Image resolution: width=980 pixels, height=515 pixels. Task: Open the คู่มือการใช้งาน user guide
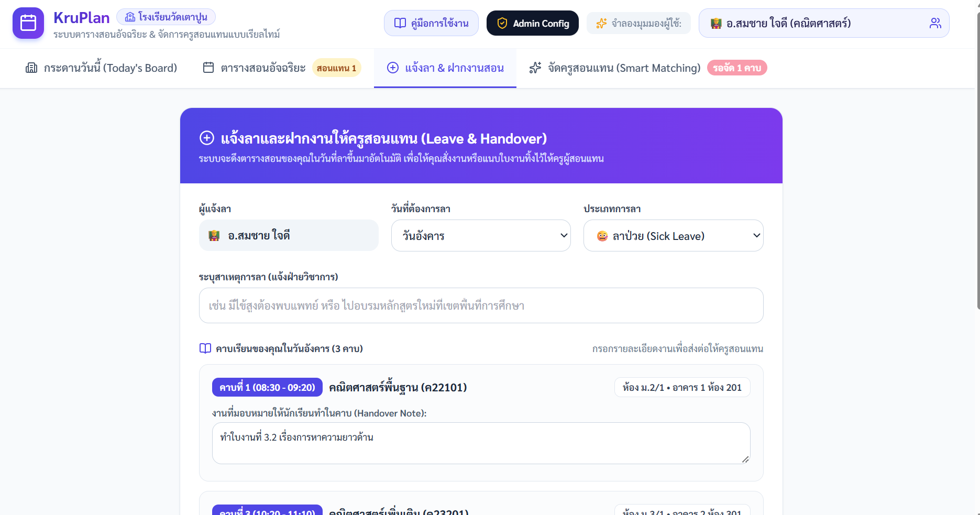431,23
